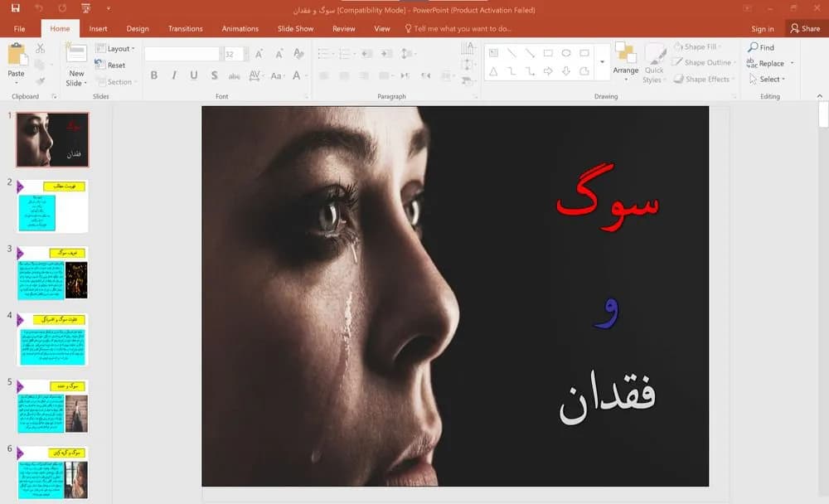Toggle Underline formatting
829x504 pixels.
point(194,75)
